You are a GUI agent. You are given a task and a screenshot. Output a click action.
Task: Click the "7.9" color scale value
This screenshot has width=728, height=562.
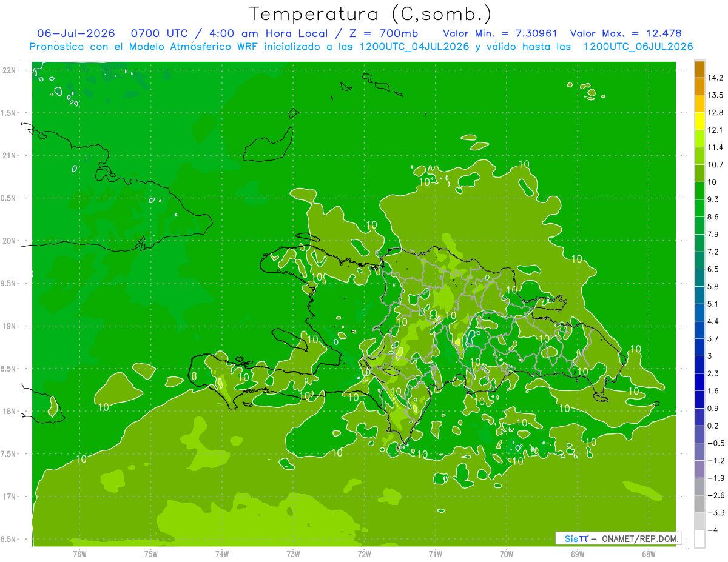coord(713,235)
